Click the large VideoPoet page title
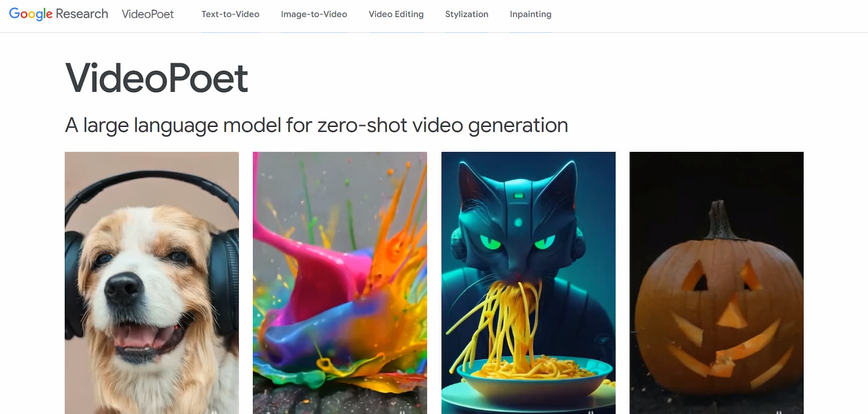Viewport: 868px width, 414px height. point(157,78)
